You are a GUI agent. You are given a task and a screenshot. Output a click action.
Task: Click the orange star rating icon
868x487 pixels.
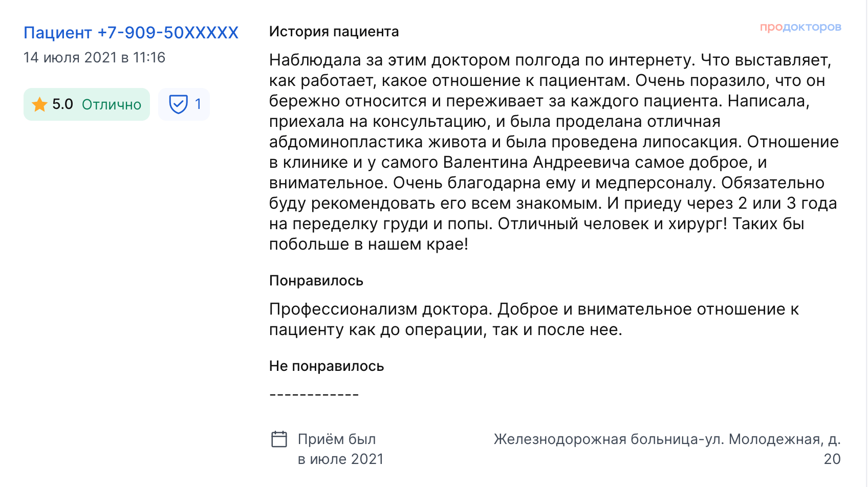coord(39,104)
